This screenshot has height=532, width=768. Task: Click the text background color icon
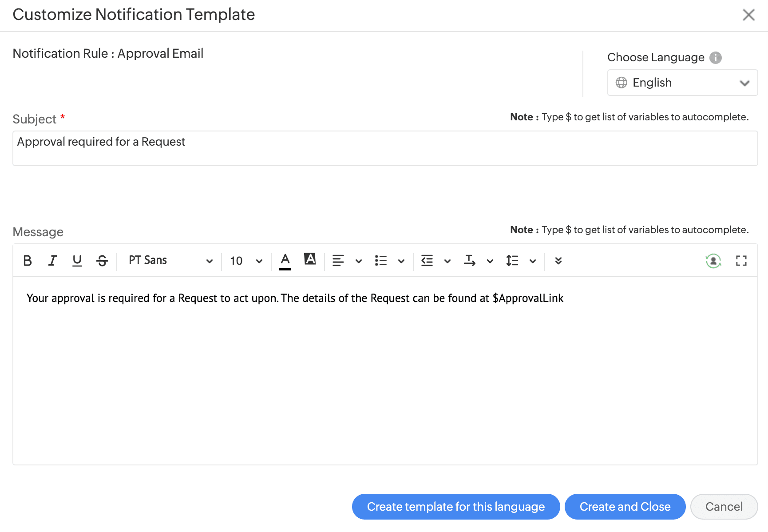coord(310,259)
